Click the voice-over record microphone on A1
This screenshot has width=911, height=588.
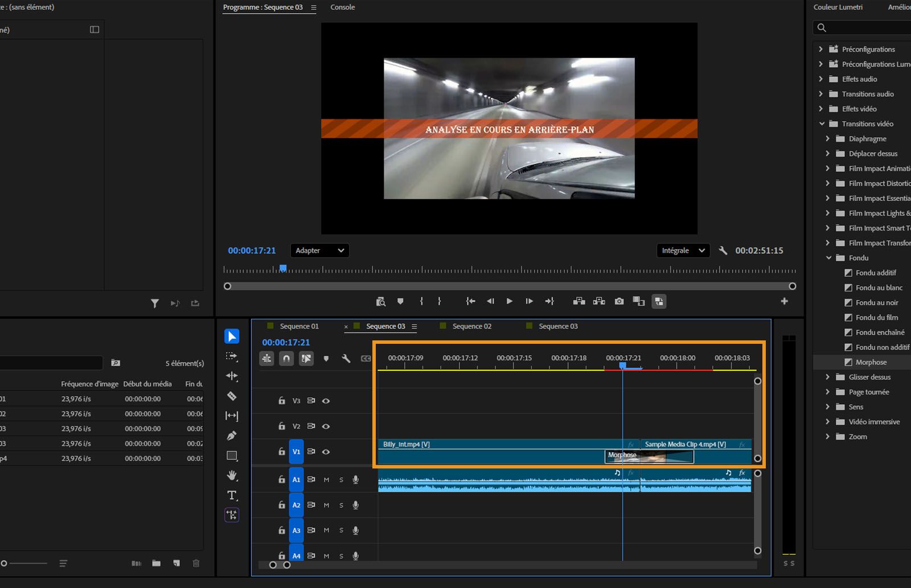(355, 479)
